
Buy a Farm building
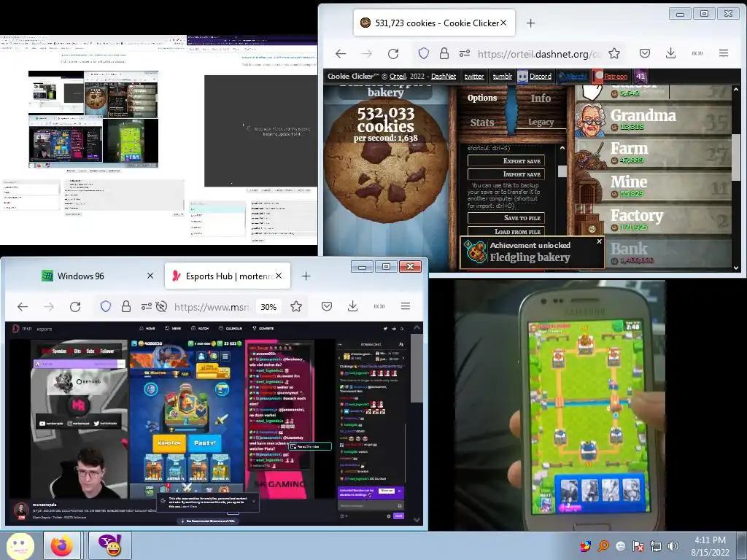tap(653, 152)
